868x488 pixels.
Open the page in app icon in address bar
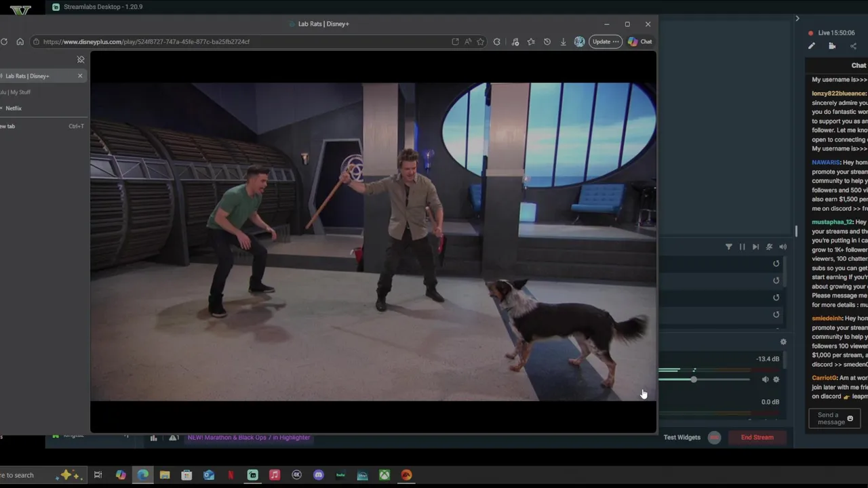click(455, 41)
